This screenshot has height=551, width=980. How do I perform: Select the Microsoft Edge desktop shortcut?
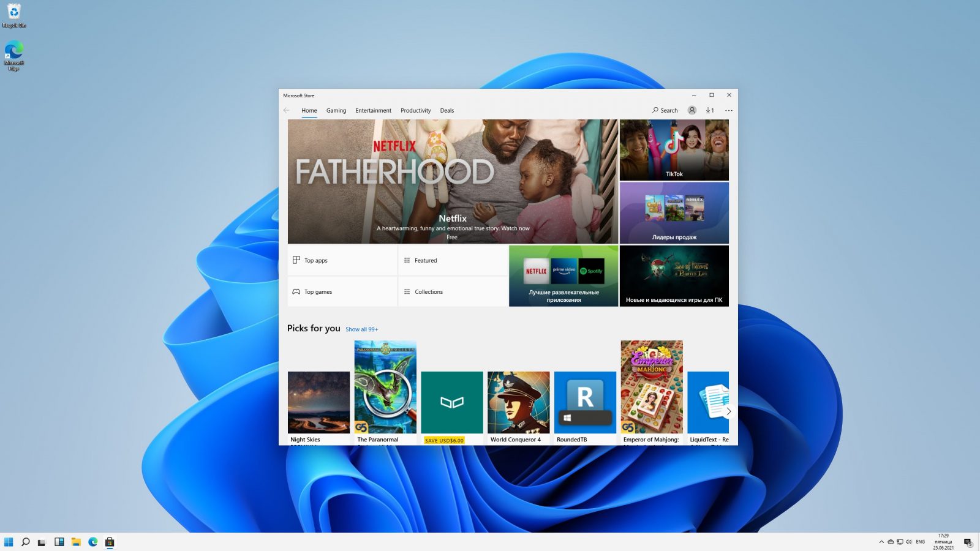click(14, 56)
